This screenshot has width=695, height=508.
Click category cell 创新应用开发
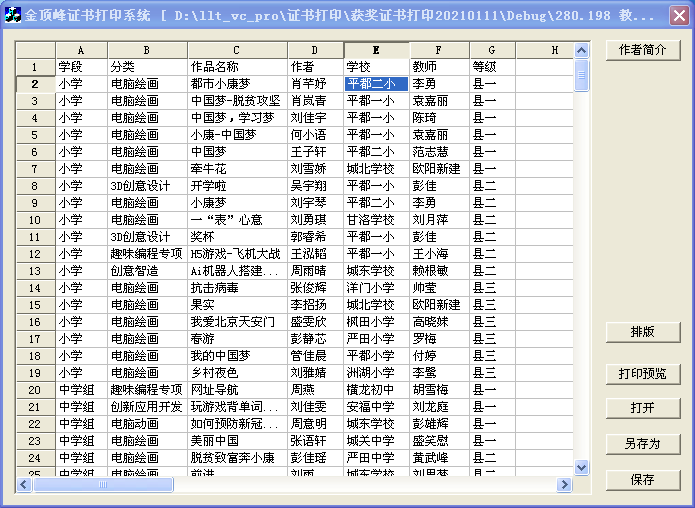(x=148, y=407)
